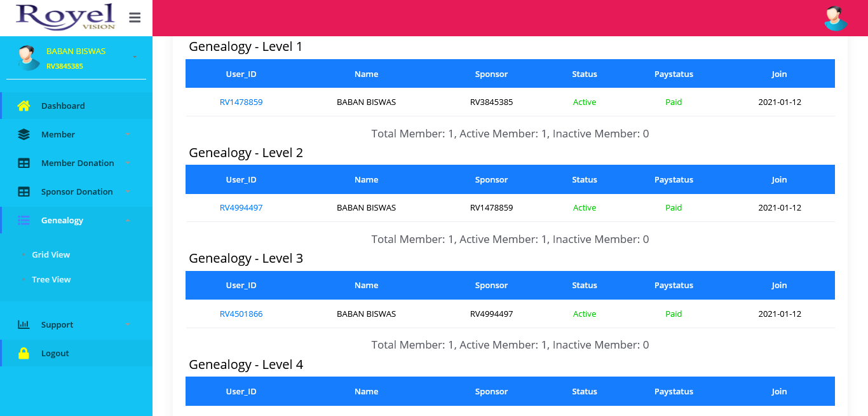The width and height of the screenshot is (868, 416).
Task: Collapse the Genealogy submenu arrow
Action: click(128, 220)
